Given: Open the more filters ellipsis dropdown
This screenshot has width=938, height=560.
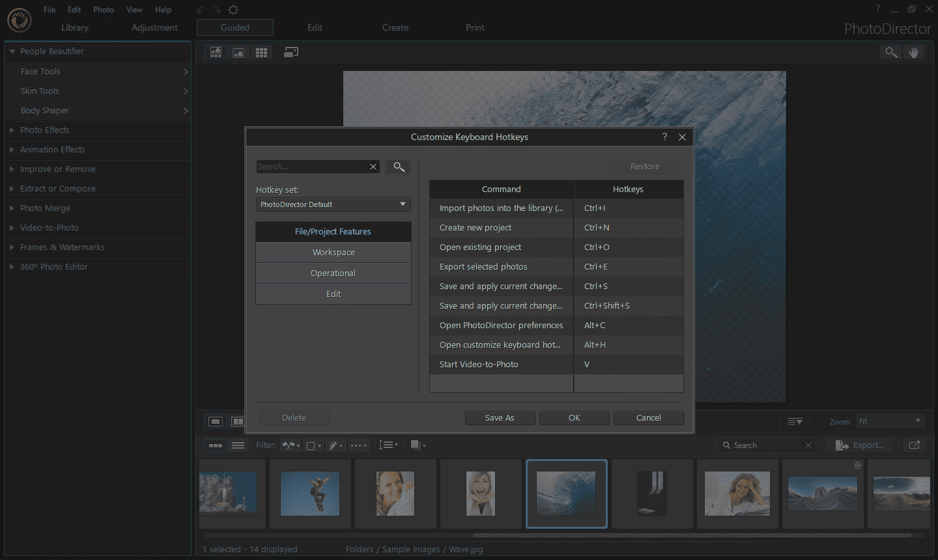Looking at the screenshot, I should pyautogui.click(x=359, y=445).
